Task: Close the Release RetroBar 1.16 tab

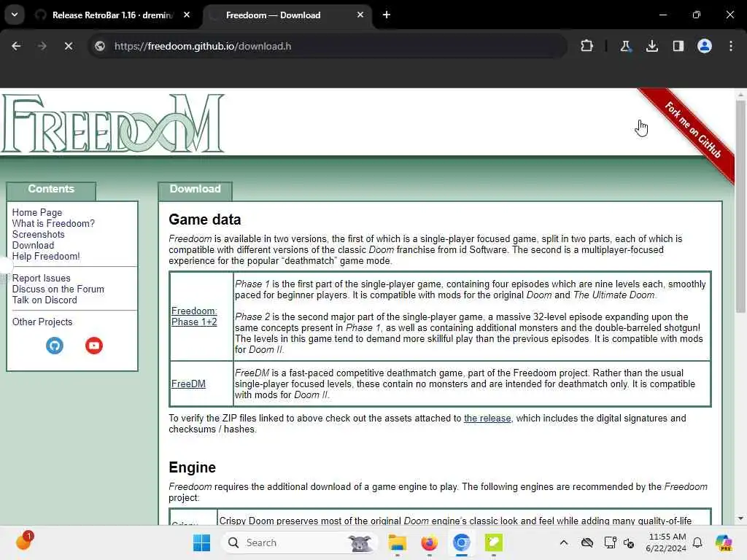Action: point(187,15)
